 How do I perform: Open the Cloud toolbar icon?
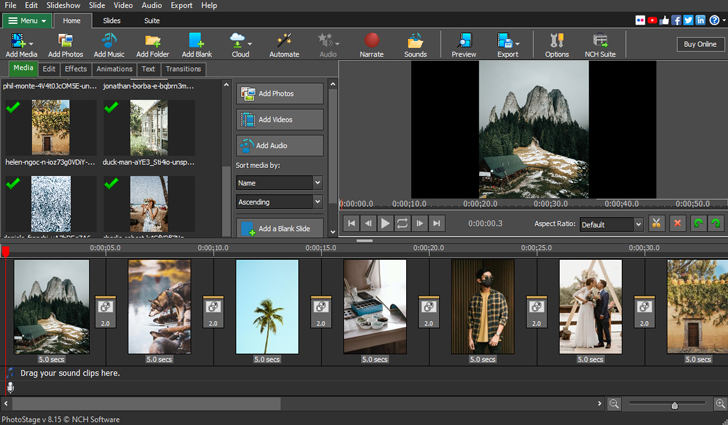[x=237, y=41]
